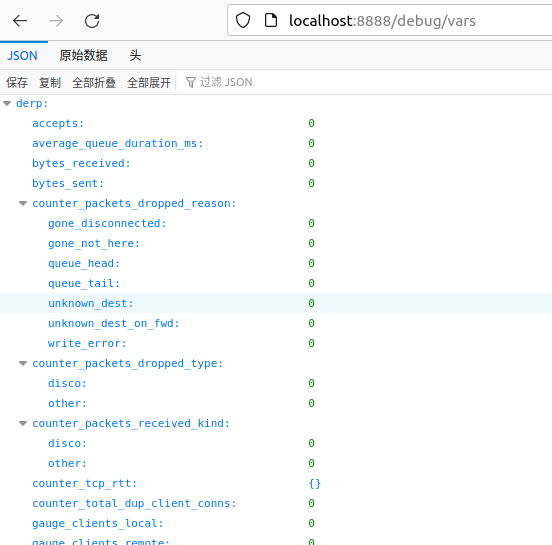Collapse counter_packets_dropped_type node
This screenshot has height=545, width=552.
[x=23, y=363]
